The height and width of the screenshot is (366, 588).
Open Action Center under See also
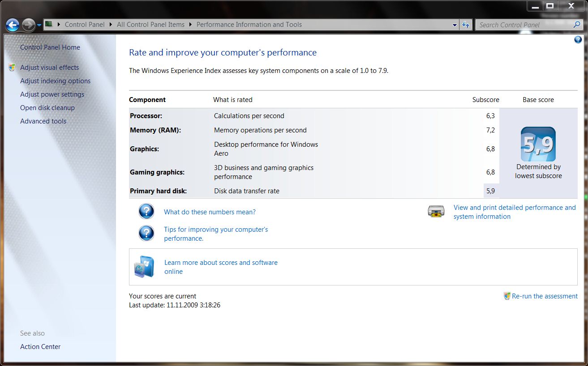pos(40,347)
